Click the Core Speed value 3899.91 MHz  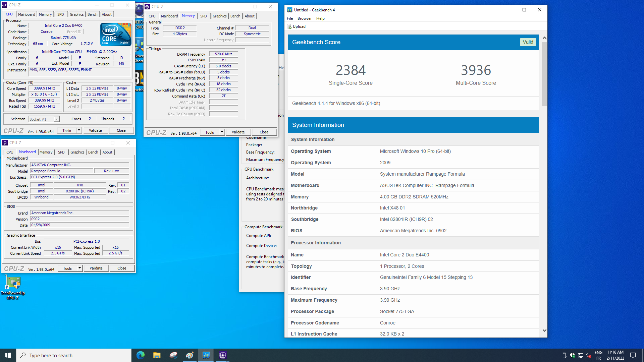coord(44,88)
